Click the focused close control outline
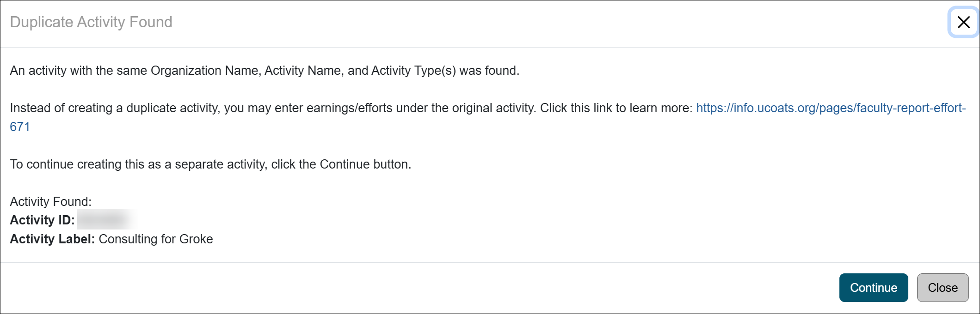Viewport: 980px width, 314px height. [x=963, y=22]
